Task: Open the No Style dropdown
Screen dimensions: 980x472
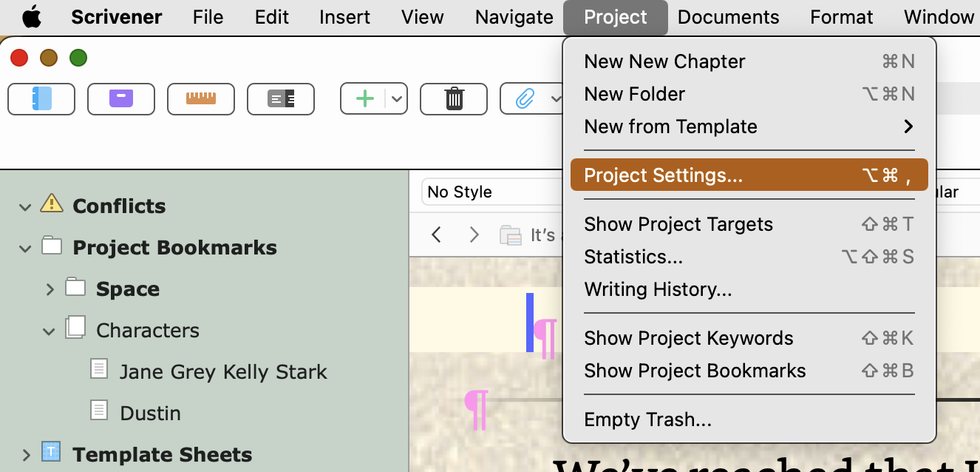Action: 491,192
